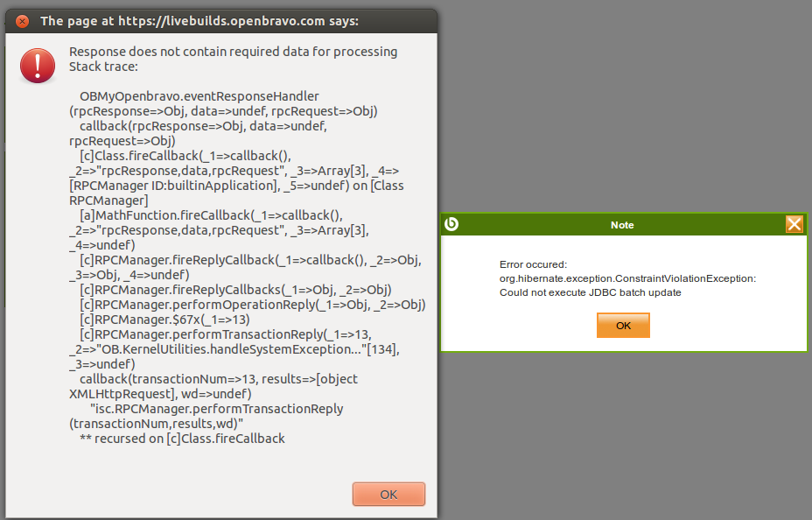This screenshot has width=812, height=520.
Task: Click '[a]MathFunction.fireCallback' line
Action: pos(211,215)
